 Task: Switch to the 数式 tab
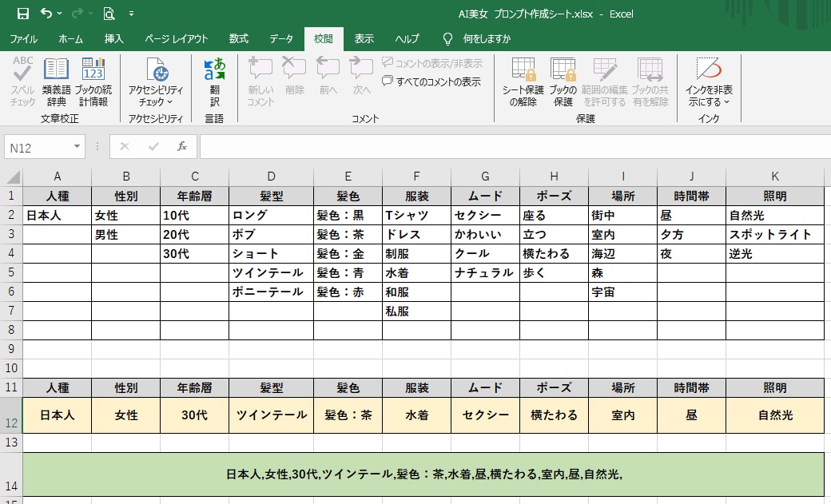click(x=238, y=38)
